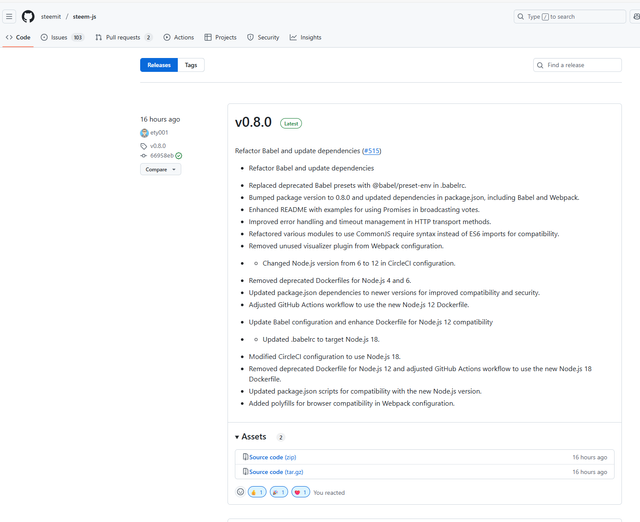Collapse the Assets section

pyautogui.click(x=251, y=437)
